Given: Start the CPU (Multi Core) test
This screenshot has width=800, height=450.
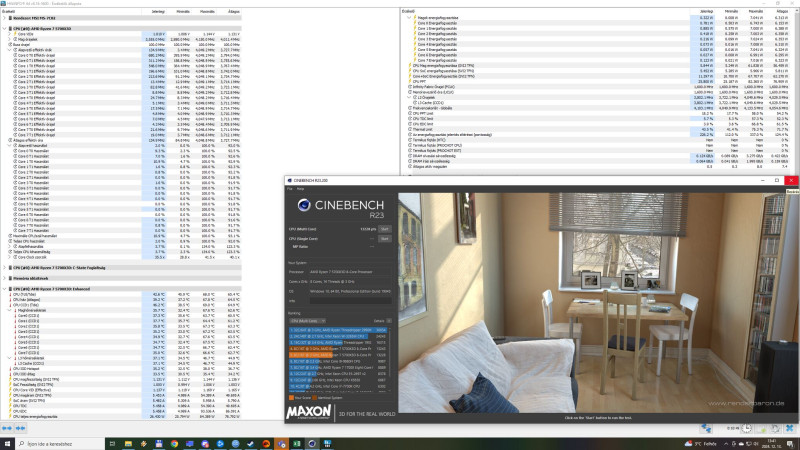Looking at the screenshot, I should coord(385,229).
